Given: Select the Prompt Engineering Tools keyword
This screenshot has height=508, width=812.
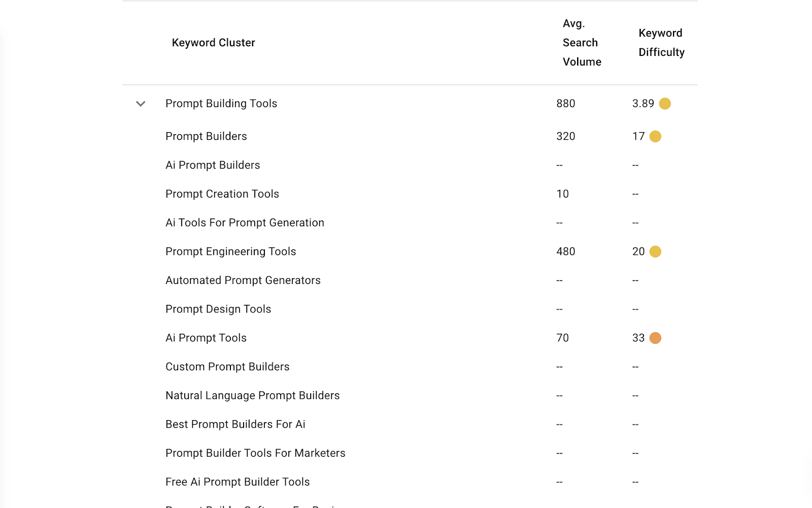Looking at the screenshot, I should point(230,251).
